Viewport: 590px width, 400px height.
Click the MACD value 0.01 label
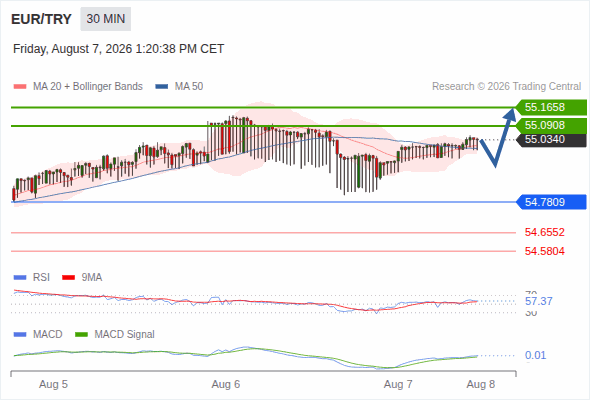[535, 355]
